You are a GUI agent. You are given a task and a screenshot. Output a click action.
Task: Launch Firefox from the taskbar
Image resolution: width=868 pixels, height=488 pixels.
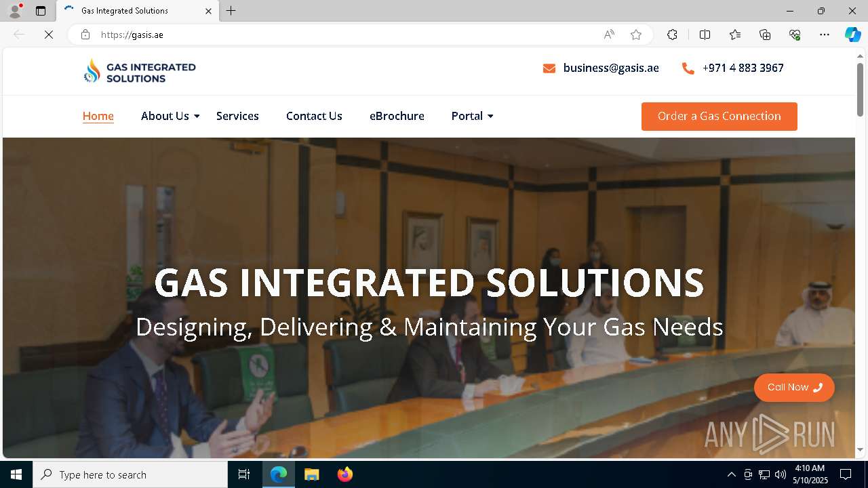click(345, 474)
